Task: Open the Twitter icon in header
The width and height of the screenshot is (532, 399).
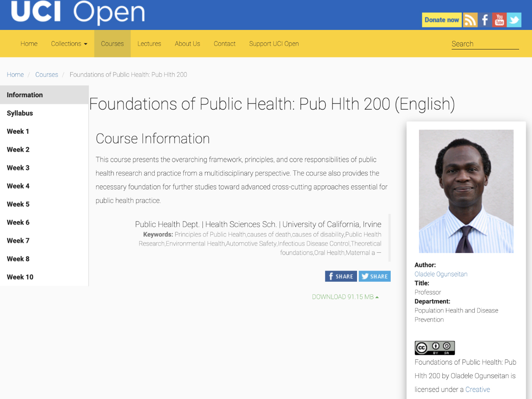Action: (514, 20)
